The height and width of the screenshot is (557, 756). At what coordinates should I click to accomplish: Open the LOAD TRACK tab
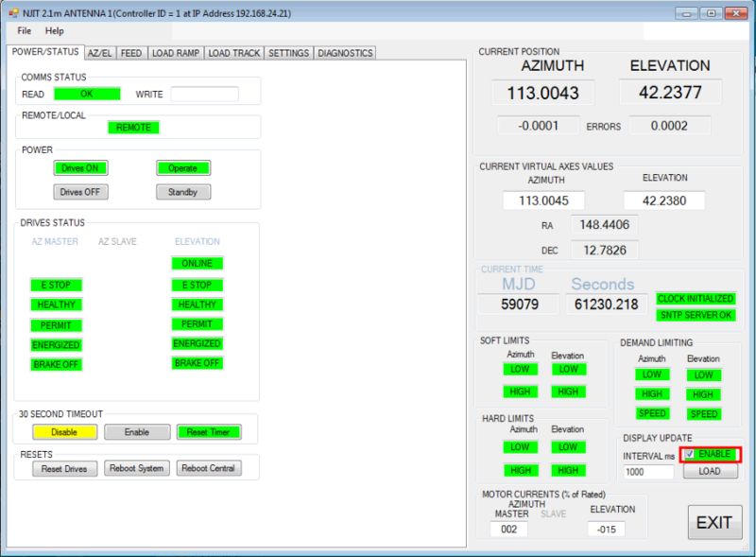click(x=233, y=53)
